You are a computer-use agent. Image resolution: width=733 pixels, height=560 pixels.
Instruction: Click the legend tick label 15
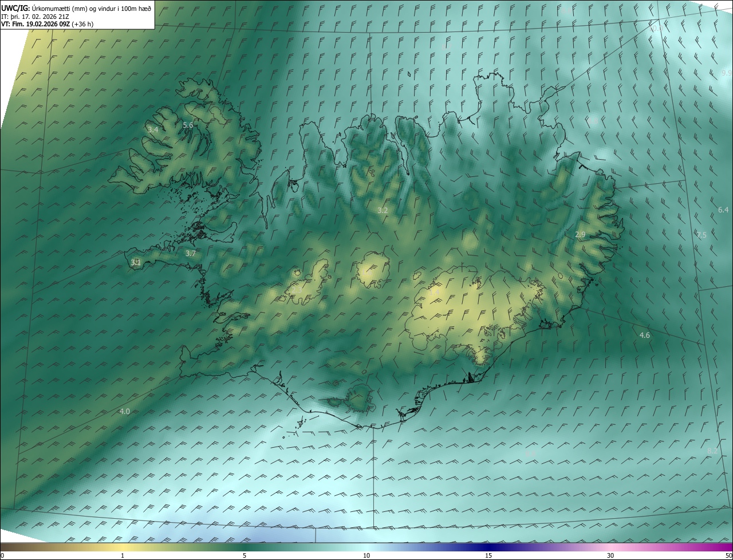pos(488,555)
